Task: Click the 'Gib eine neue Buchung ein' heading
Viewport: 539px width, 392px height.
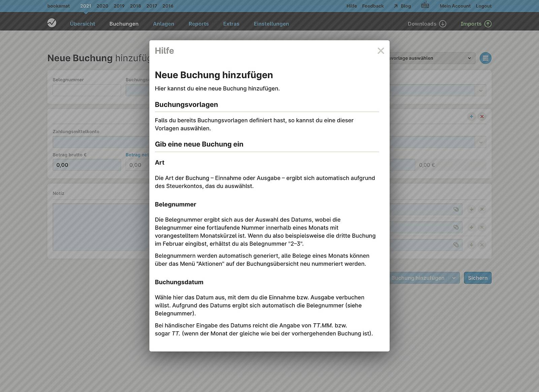Action: pos(199,144)
